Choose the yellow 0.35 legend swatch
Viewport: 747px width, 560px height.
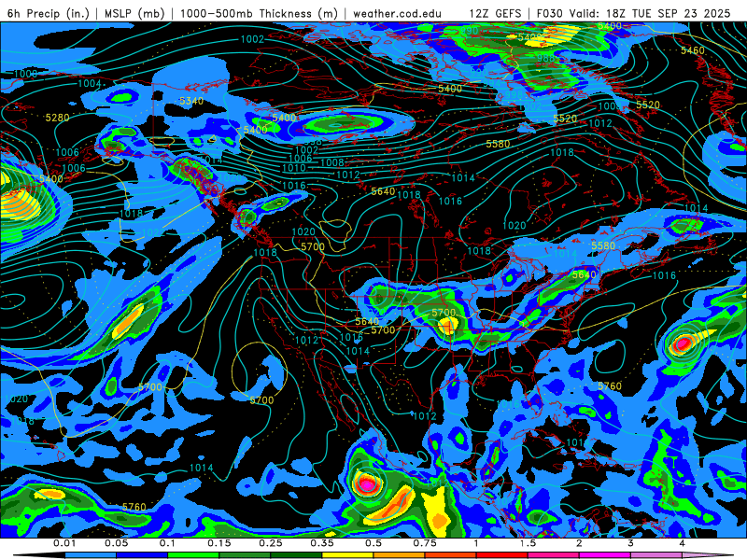pos(347,555)
